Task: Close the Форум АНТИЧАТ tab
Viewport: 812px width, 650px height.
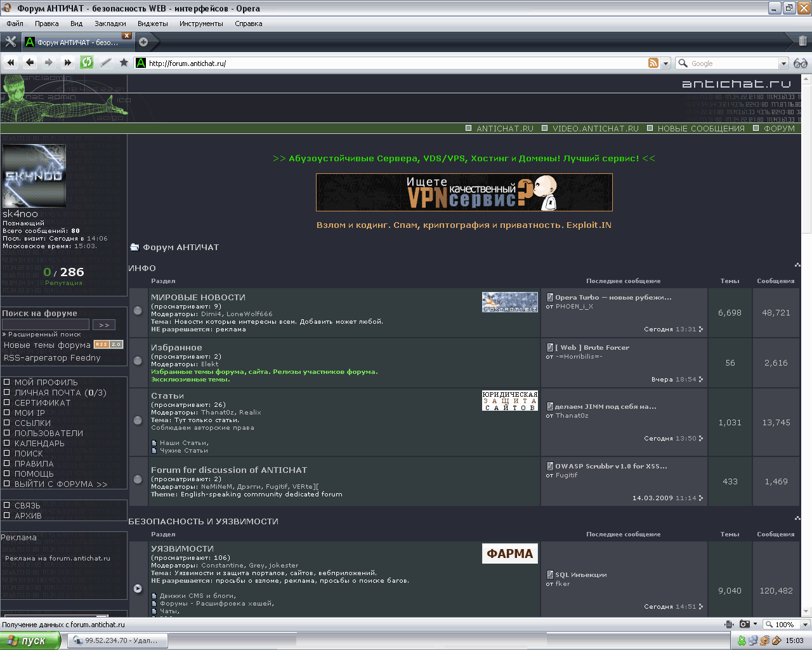Action: click(127, 36)
